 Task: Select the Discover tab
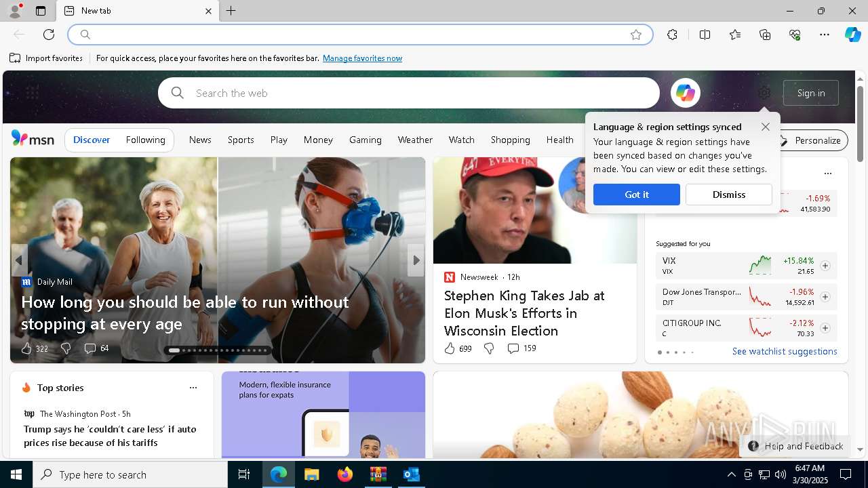coord(92,140)
